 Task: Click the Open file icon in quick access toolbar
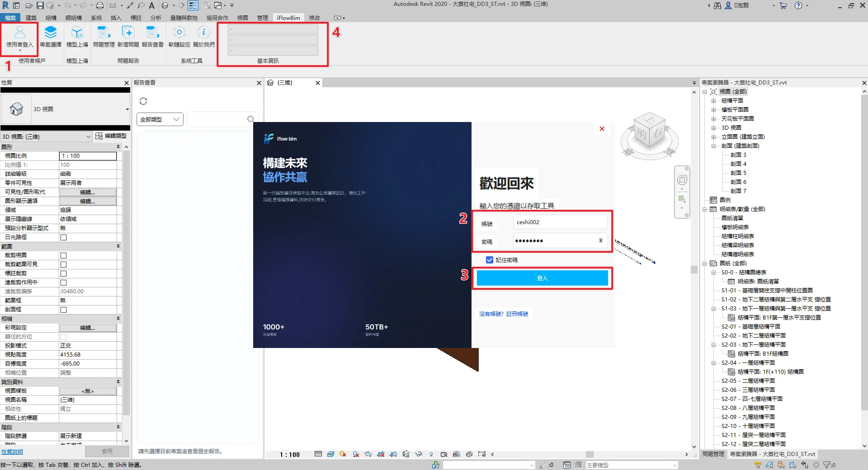pyautogui.click(x=29, y=5)
